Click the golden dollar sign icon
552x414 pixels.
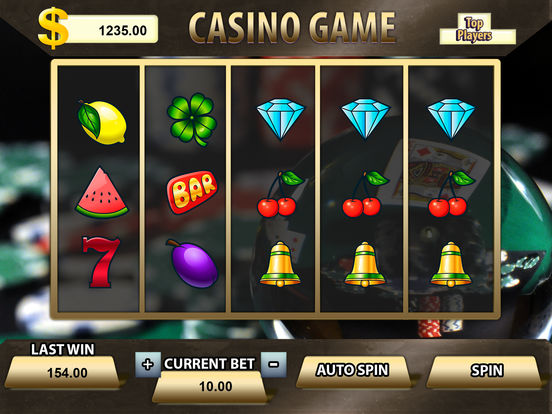pyautogui.click(x=53, y=28)
